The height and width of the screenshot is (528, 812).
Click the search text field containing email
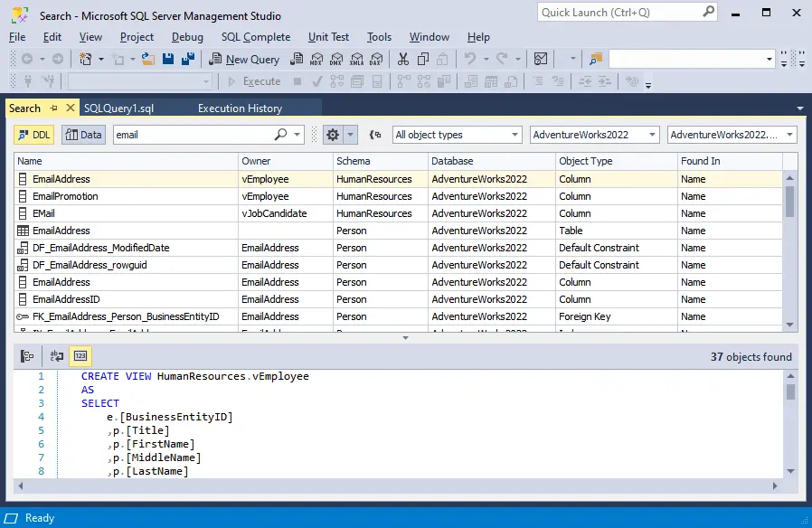pos(194,135)
